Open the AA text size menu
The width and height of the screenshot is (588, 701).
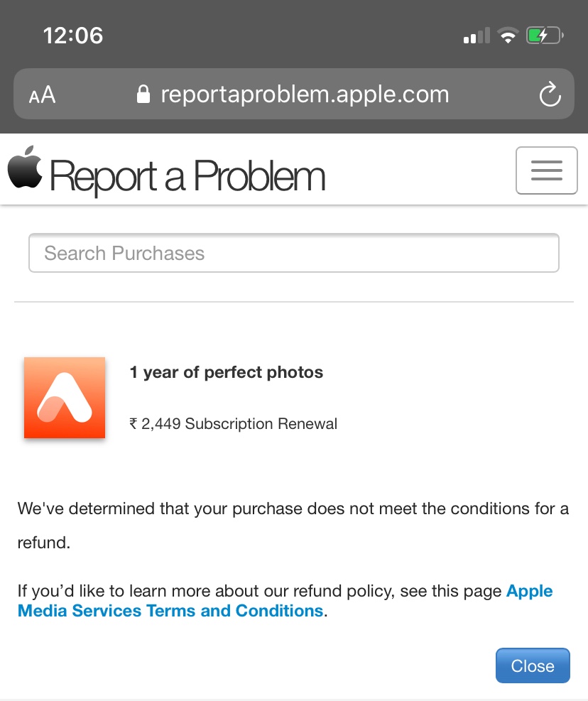[x=42, y=95]
